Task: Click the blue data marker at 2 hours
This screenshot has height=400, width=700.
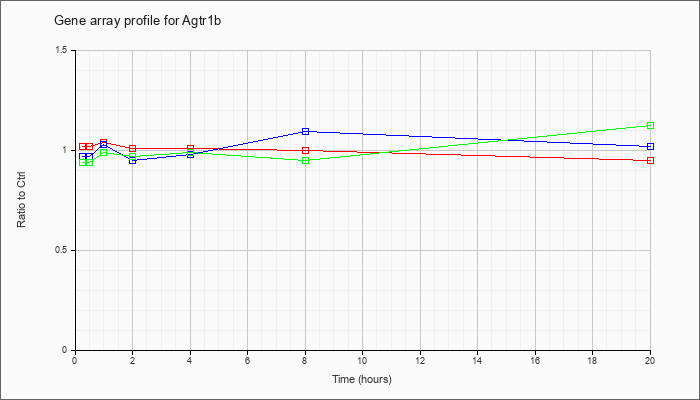Action: pos(132,160)
